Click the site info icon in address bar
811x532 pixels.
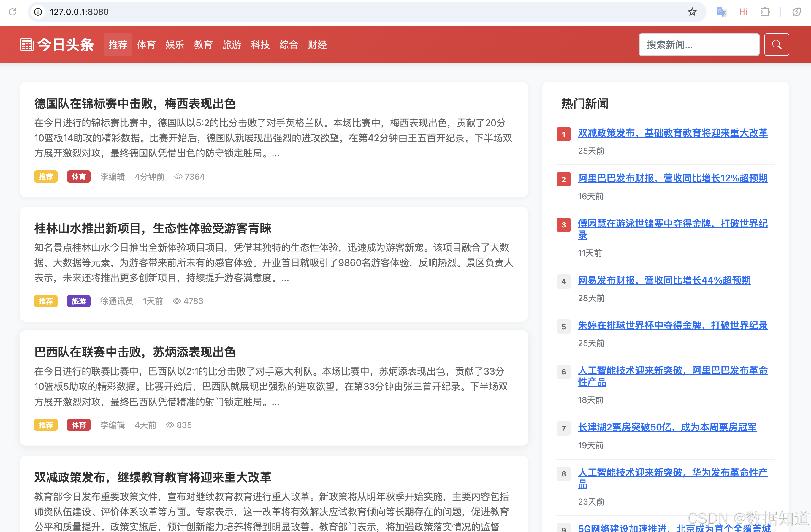pos(38,12)
